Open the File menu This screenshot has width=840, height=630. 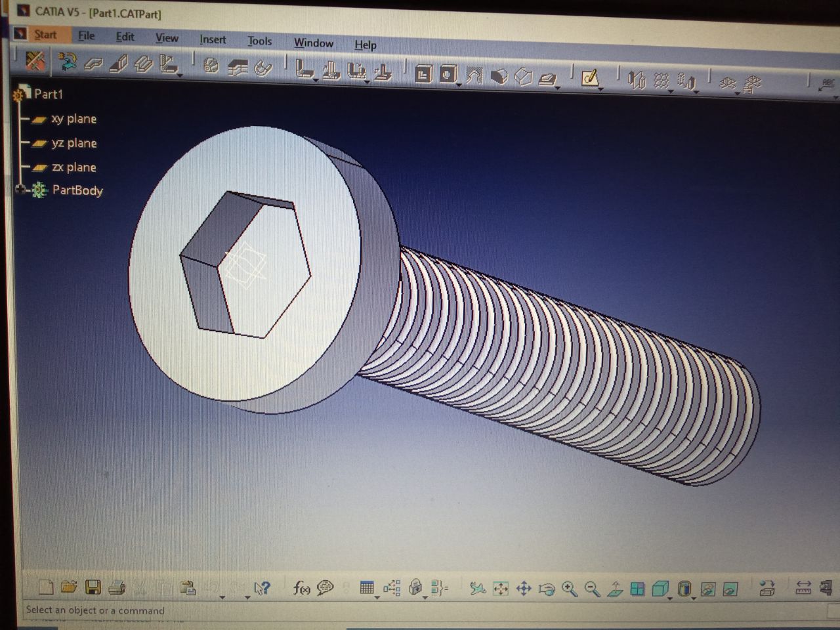[x=86, y=35]
